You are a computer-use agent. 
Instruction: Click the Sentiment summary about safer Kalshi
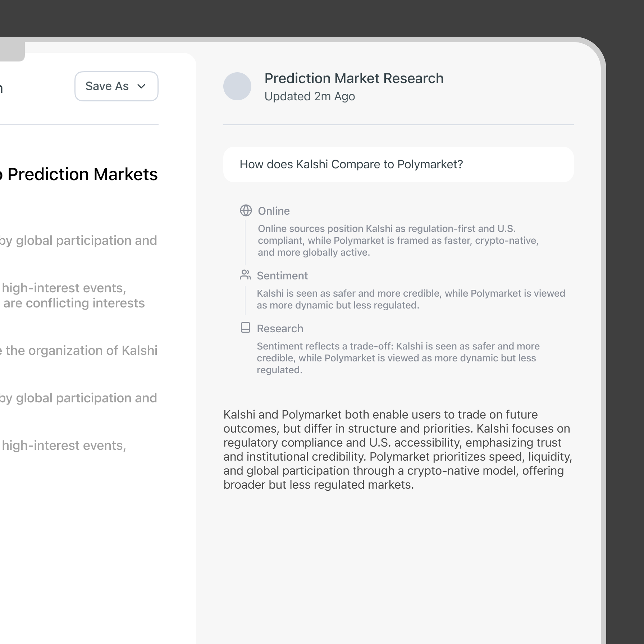[x=411, y=299]
